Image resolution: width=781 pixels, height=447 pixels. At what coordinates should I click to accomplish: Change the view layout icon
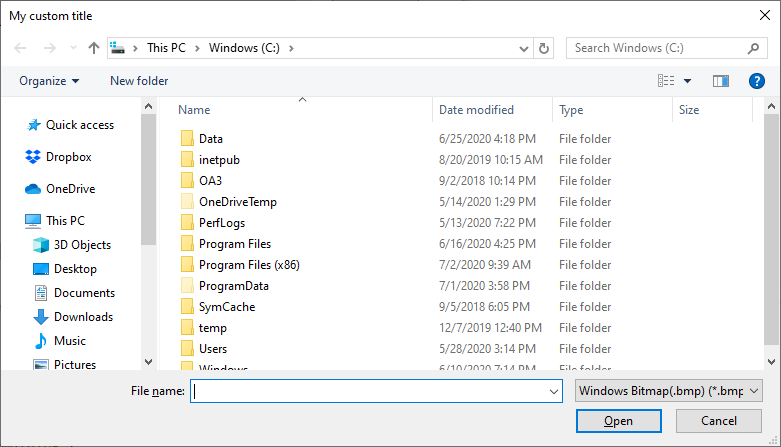coord(666,81)
